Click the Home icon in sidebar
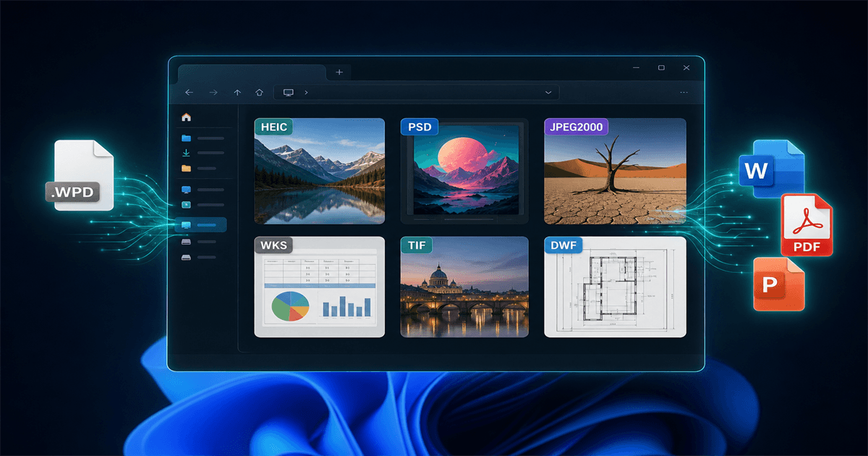Screen dimensions: 868x456 tap(187, 117)
